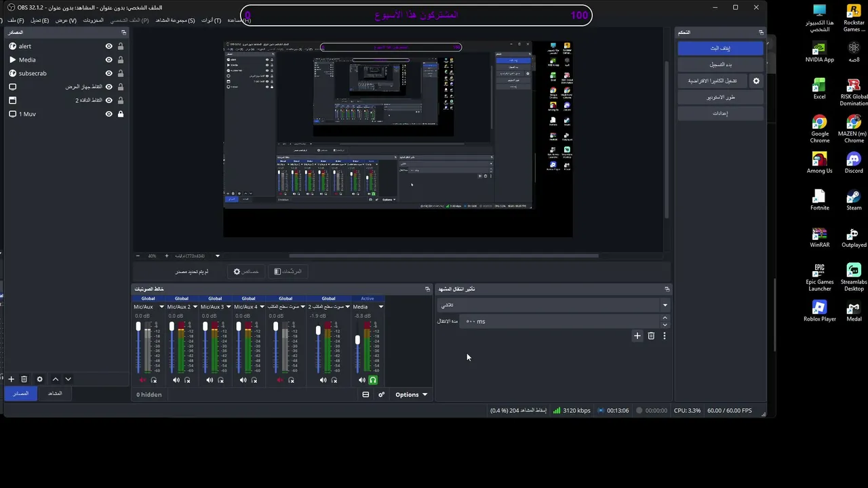Open virtual camera settings gear
Image resolution: width=868 pixels, height=488 pixels.
pos(756,81)
